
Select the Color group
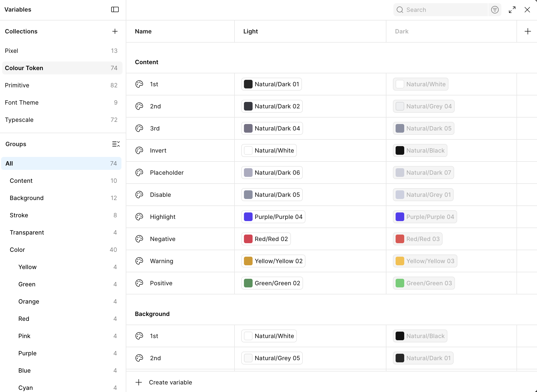(61, 250)
